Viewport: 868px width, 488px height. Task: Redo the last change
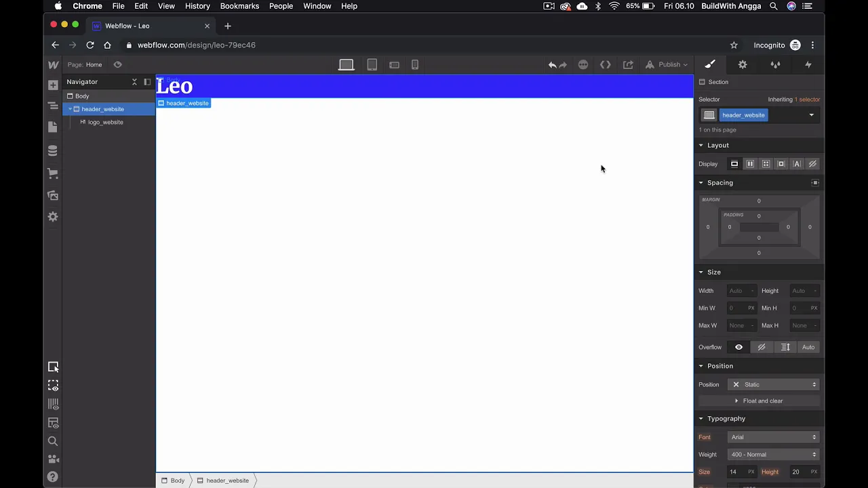tap(563, 65)
